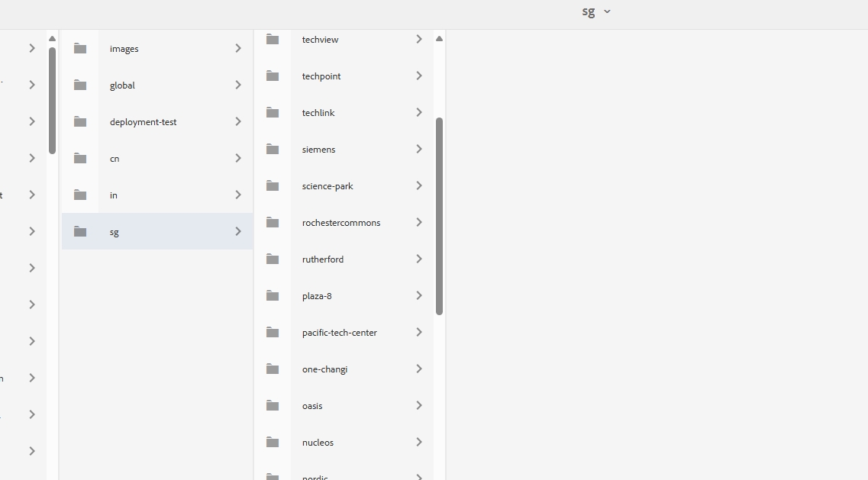Expand the pacific-tech-center chevron
Viewport: 868px width, 480px height.
click(x=418, y=332)
